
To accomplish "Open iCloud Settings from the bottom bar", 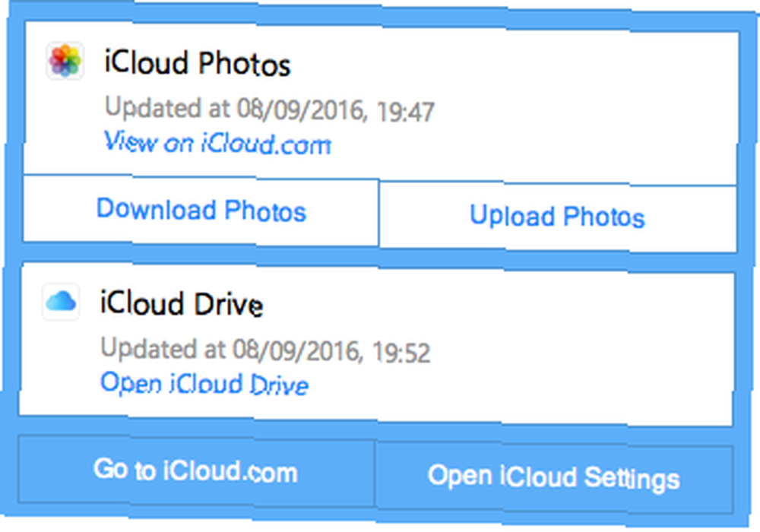I will coord(553,477).
